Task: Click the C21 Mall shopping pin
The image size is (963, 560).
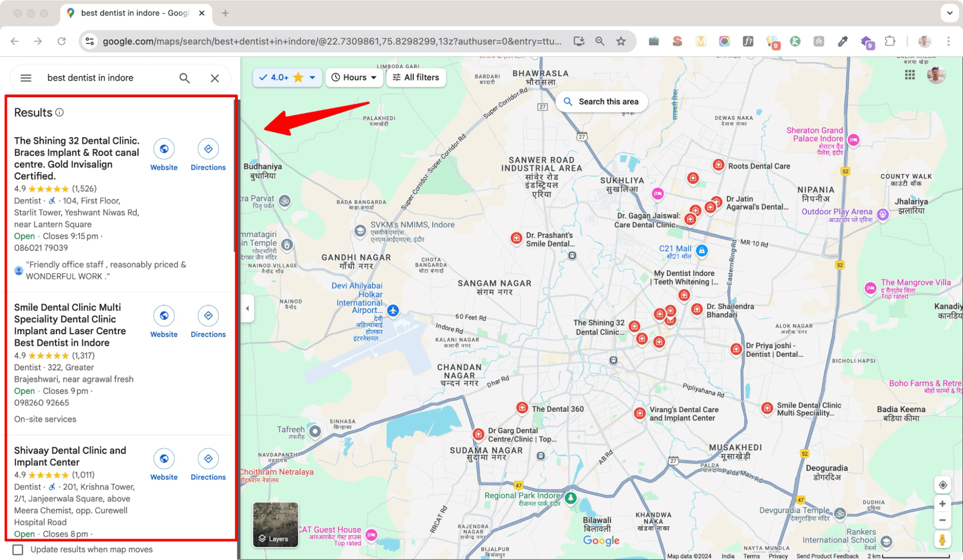Action: [702, 250]
